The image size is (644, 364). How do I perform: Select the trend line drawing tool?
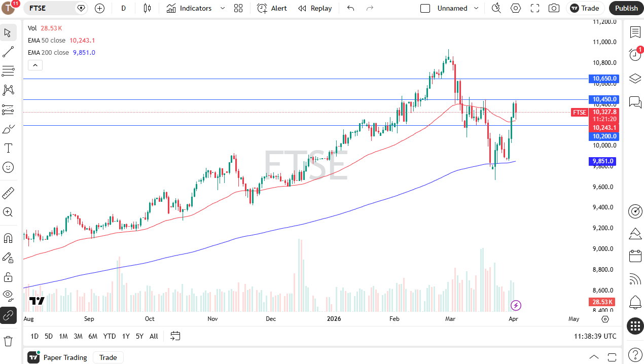(8, 52)
